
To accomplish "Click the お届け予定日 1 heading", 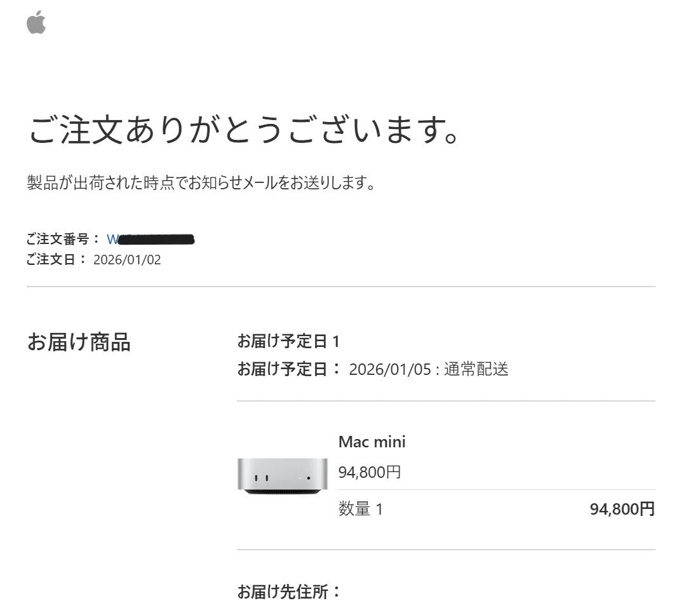I will pos(288,341).
